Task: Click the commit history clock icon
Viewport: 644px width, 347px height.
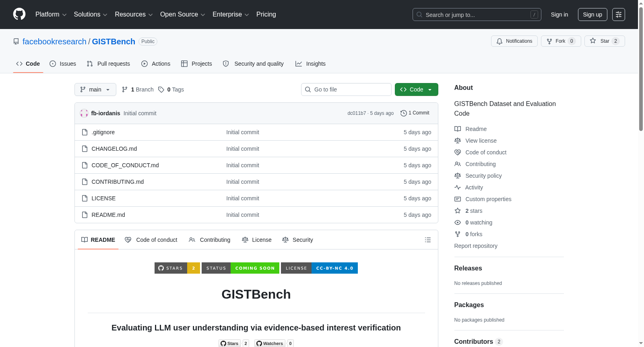Action: click(404, 113)
